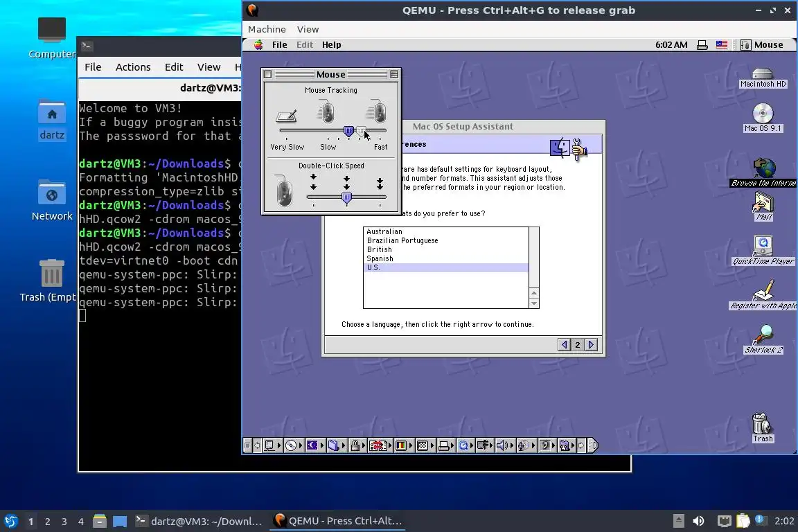Click the Double-Click Speed slider thumb

[346, 197]
